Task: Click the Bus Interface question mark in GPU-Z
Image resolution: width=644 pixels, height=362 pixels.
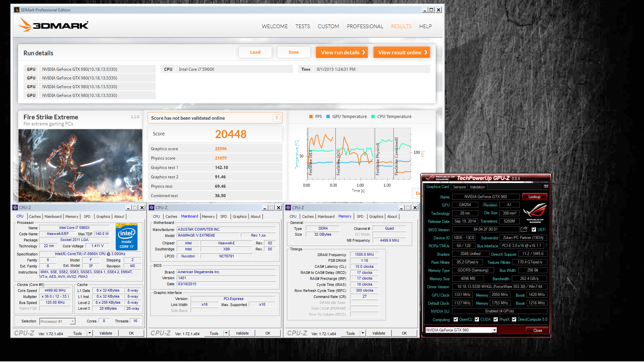Action: pos(546,246)
